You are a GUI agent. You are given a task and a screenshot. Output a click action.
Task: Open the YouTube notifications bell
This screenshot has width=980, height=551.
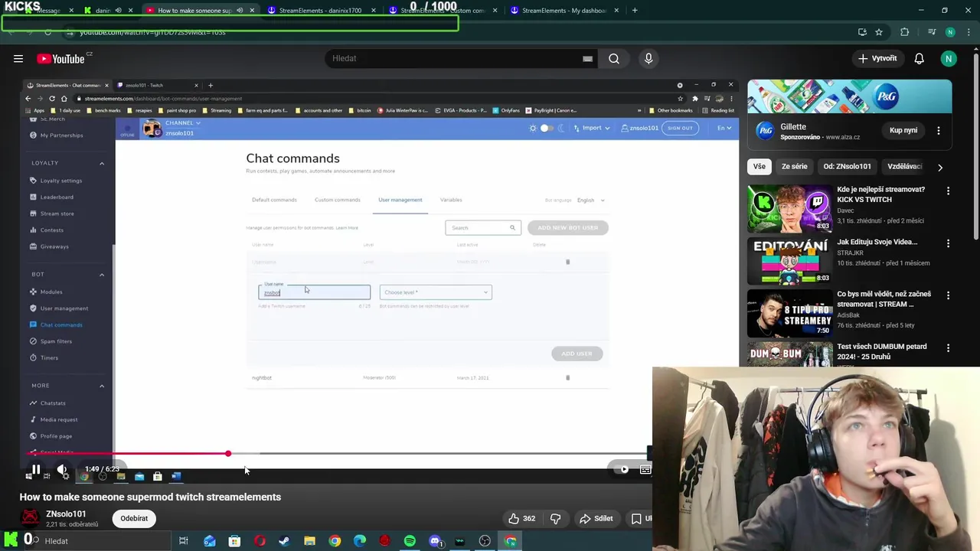coord(920,58)
